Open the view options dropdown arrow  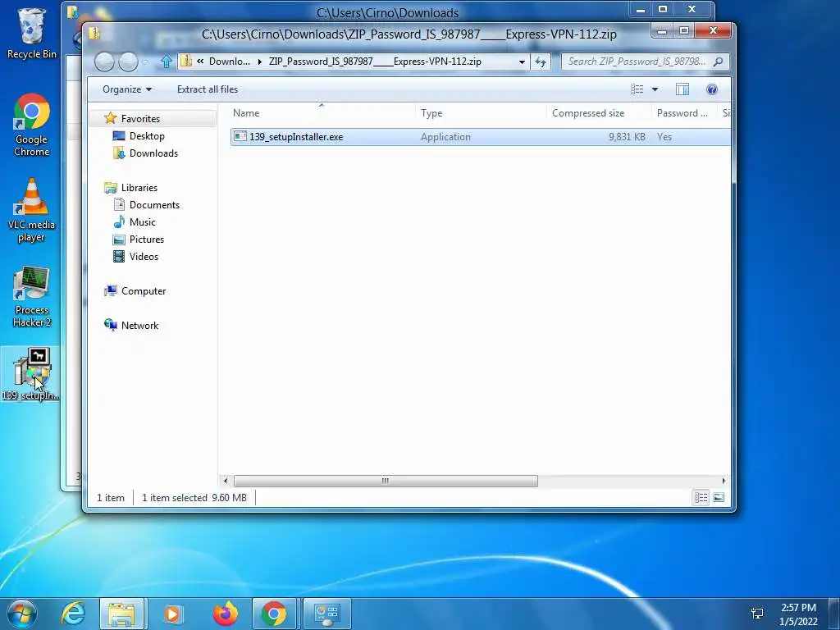(x=655, y=89)
